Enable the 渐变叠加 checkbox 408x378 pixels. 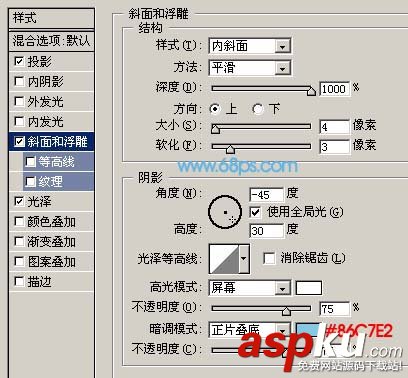point(19,241)
